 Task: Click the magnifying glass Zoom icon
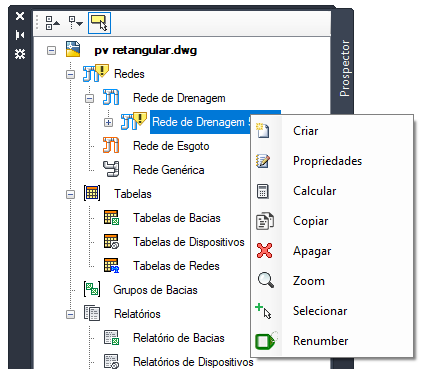266,280
